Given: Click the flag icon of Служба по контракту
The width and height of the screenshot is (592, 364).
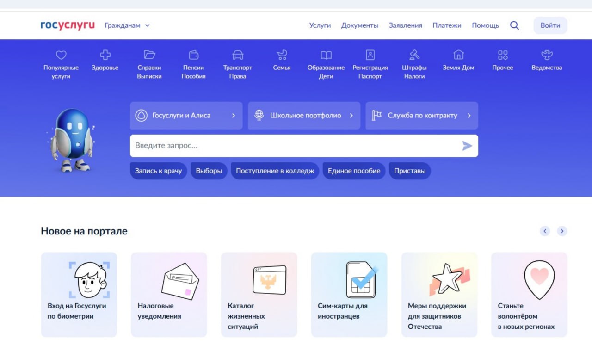Looking at the screenshot, I should tap(376, 116).
